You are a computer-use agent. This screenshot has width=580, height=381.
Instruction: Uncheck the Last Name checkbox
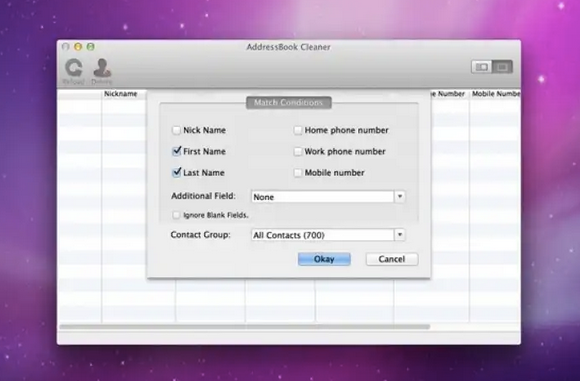(176, 172)
